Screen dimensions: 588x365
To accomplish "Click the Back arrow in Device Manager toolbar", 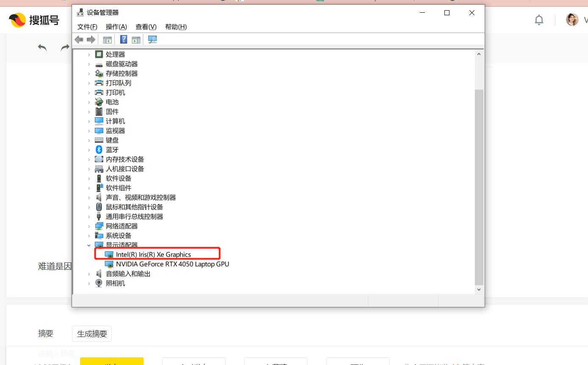I will point(79,39).
